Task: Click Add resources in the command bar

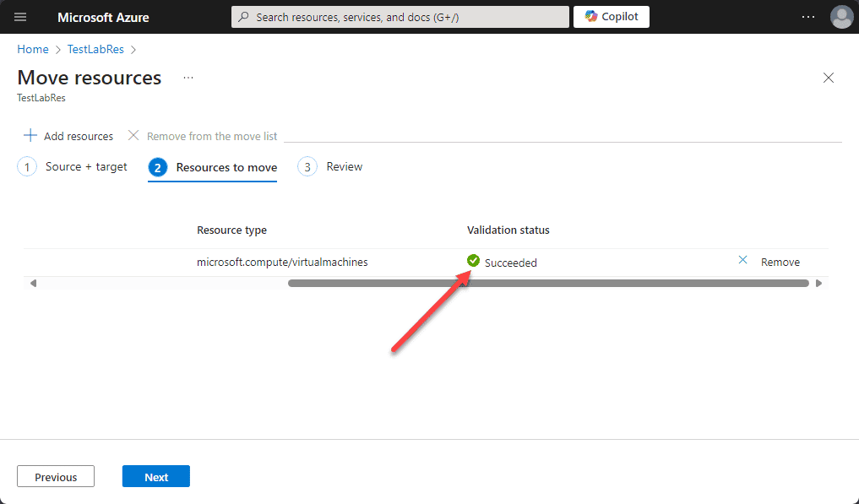Action: 68,136
